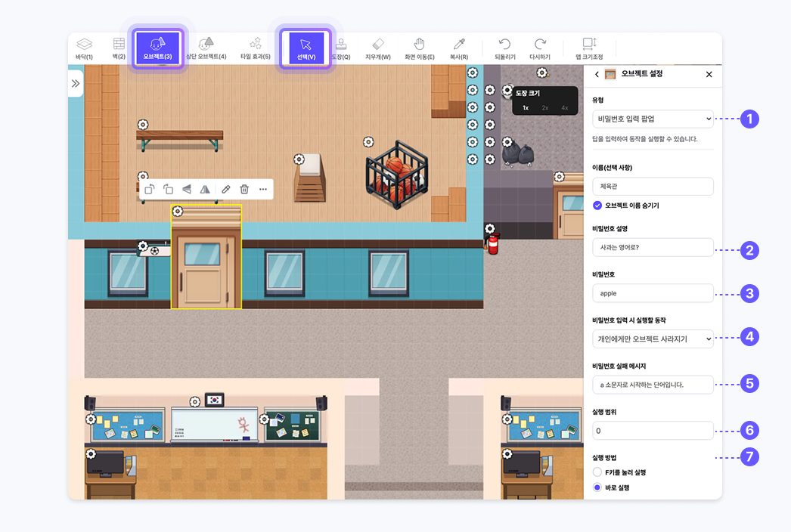Select the 벽(2) wall tool

(119, 48)
